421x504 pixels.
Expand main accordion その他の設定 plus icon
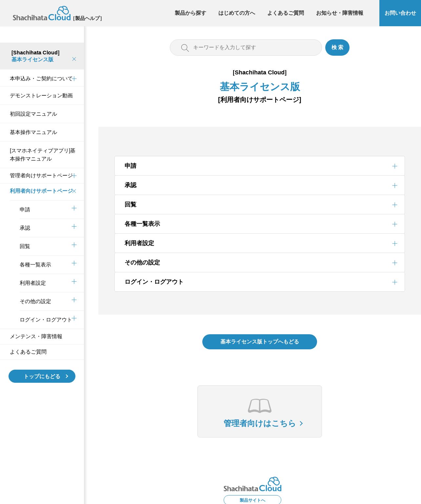(x=395, y=263)
